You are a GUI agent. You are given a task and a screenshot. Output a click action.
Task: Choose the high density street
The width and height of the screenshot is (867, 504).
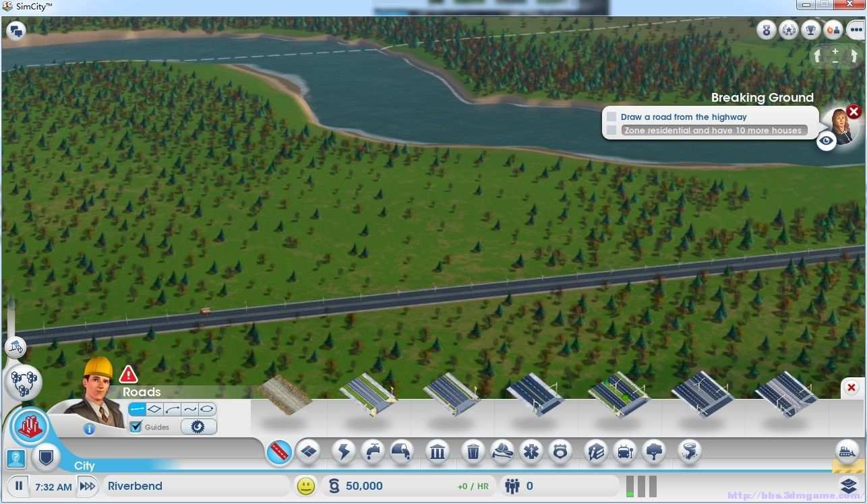tap(535, 395)
